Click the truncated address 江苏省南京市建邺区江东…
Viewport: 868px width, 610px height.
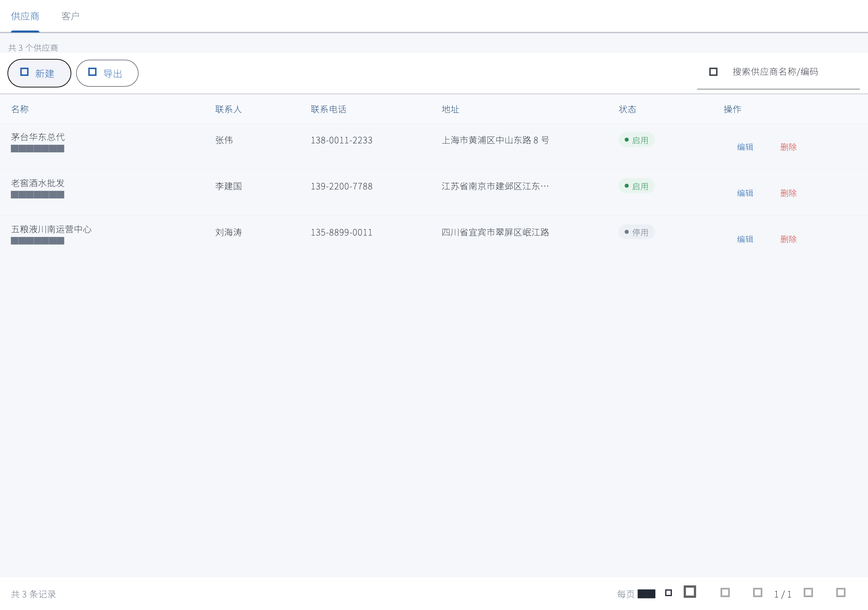coord(495,186)
